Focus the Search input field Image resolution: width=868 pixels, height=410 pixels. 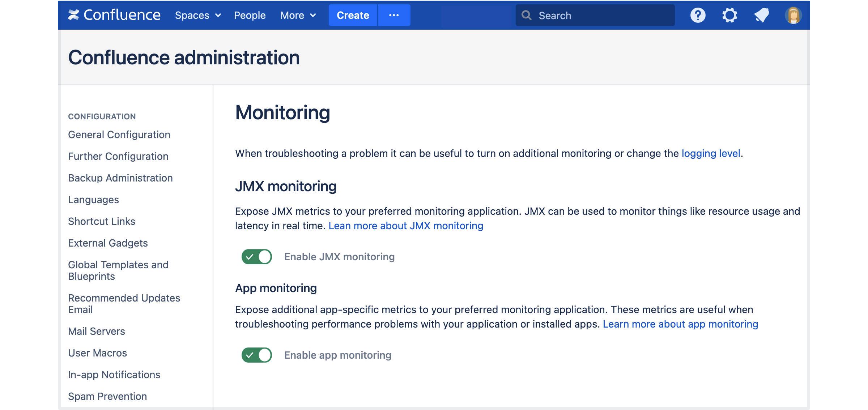595,15
